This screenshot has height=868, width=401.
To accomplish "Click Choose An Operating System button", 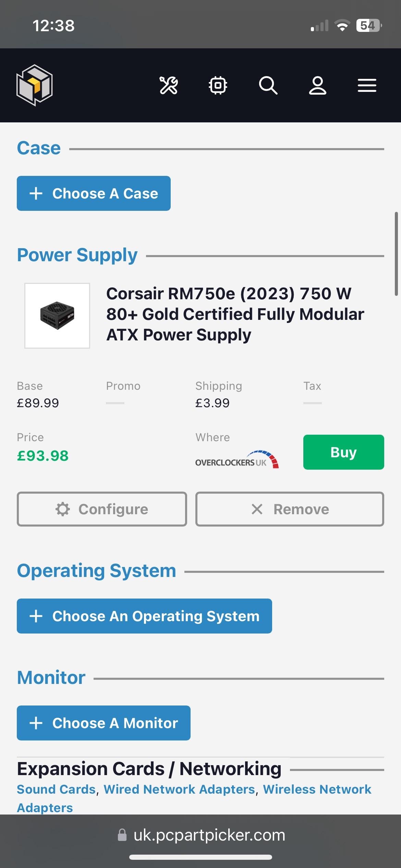I will (x=144, y=616).
